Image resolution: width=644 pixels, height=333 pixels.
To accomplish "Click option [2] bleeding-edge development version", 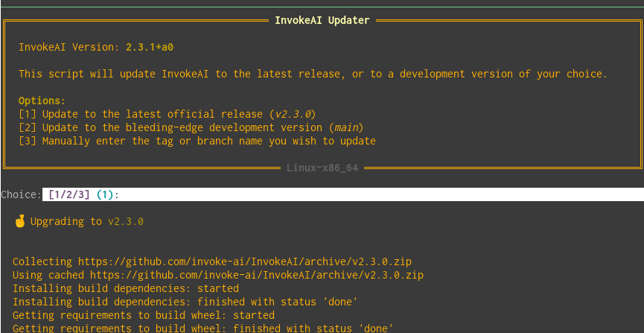I will [x=191, y=127].
